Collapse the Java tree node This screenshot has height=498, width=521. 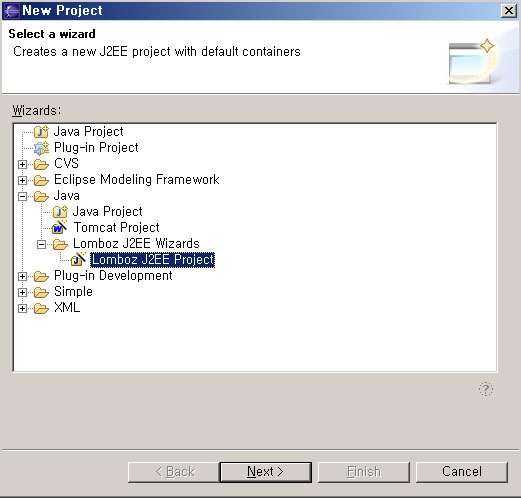tap(22, 196)
